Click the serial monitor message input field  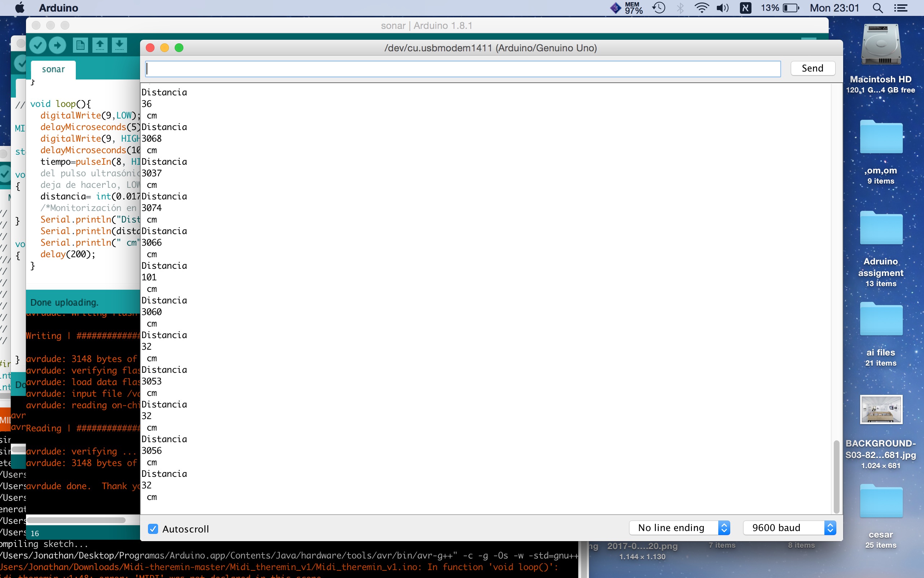(463, 69)
